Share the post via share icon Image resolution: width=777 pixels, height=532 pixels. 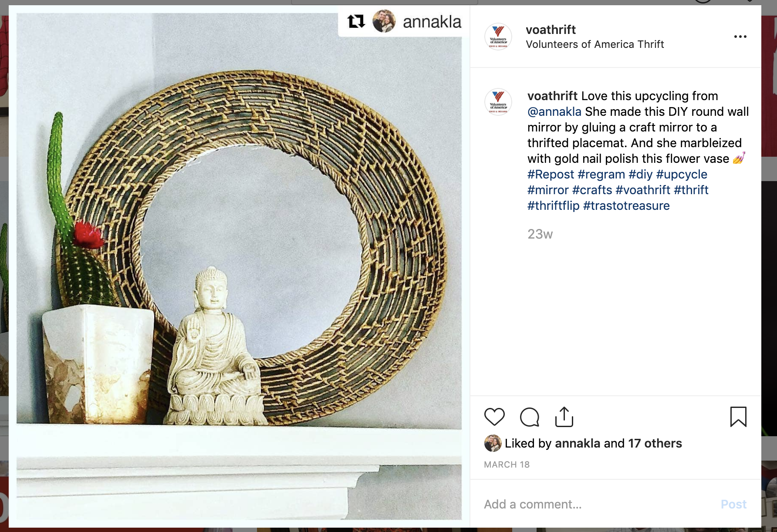pyautogui.click(x=564, y=417)
